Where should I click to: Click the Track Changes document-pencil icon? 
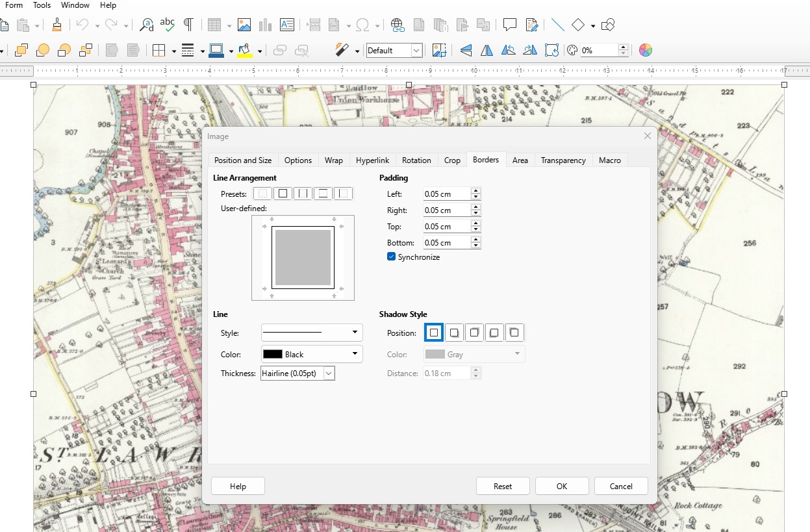pyautogui.click(x=532, y=25)
